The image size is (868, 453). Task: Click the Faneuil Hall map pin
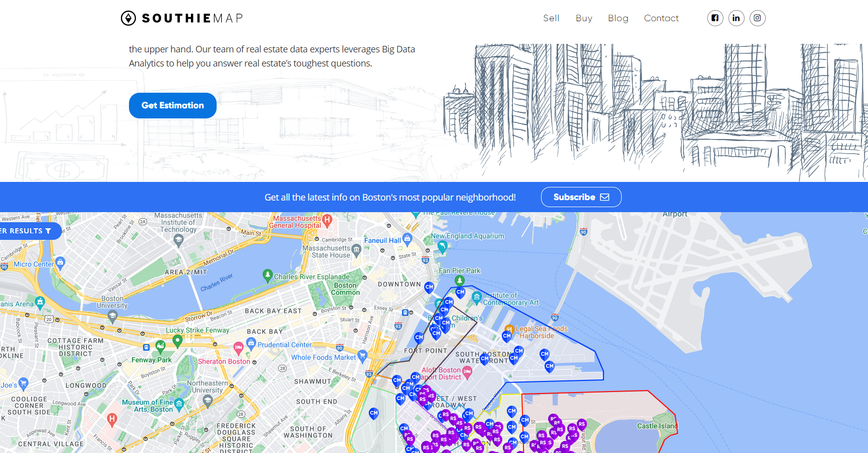pyautogui.click(x=408, y=238)
